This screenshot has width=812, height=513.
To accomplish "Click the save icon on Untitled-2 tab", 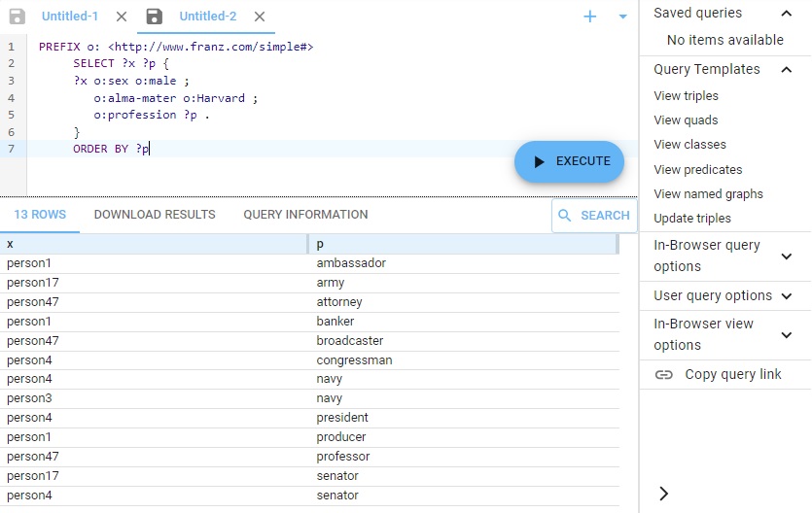I will [x=155, y=17].
